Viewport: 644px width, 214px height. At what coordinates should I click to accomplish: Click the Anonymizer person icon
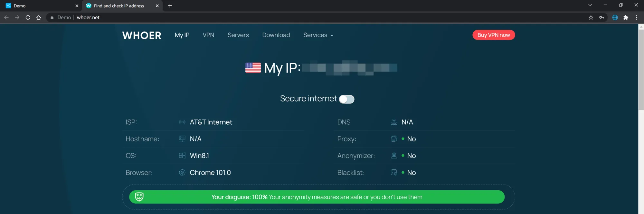(x=393, y=156)
